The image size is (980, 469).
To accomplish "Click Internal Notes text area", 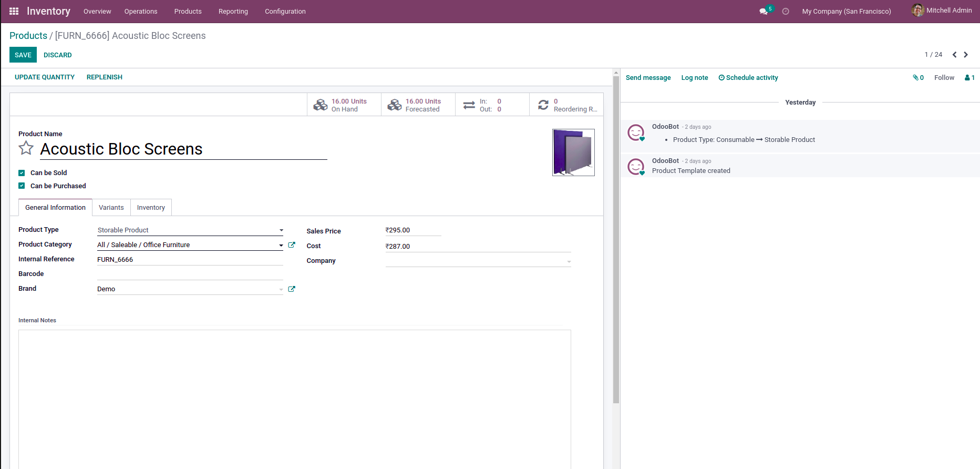I will pos(295,399).
